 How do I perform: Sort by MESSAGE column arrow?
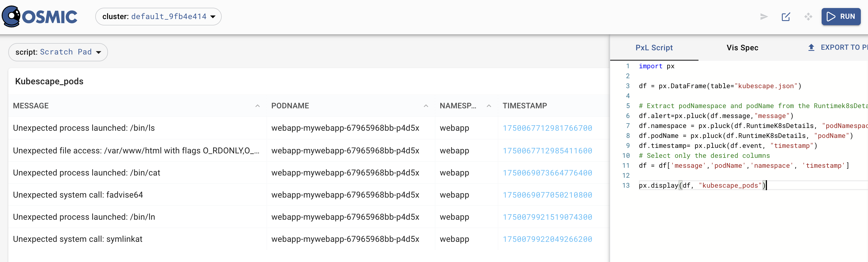[257, 106]
